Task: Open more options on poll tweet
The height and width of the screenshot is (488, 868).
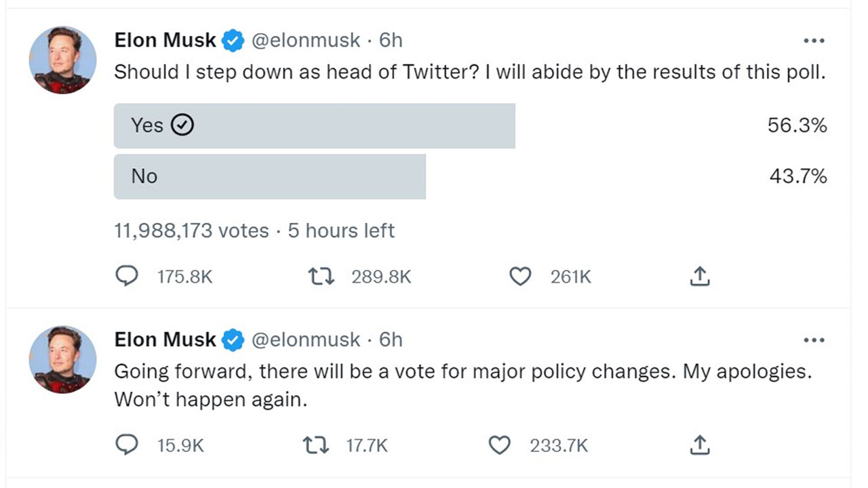Action: coord(813,41)
